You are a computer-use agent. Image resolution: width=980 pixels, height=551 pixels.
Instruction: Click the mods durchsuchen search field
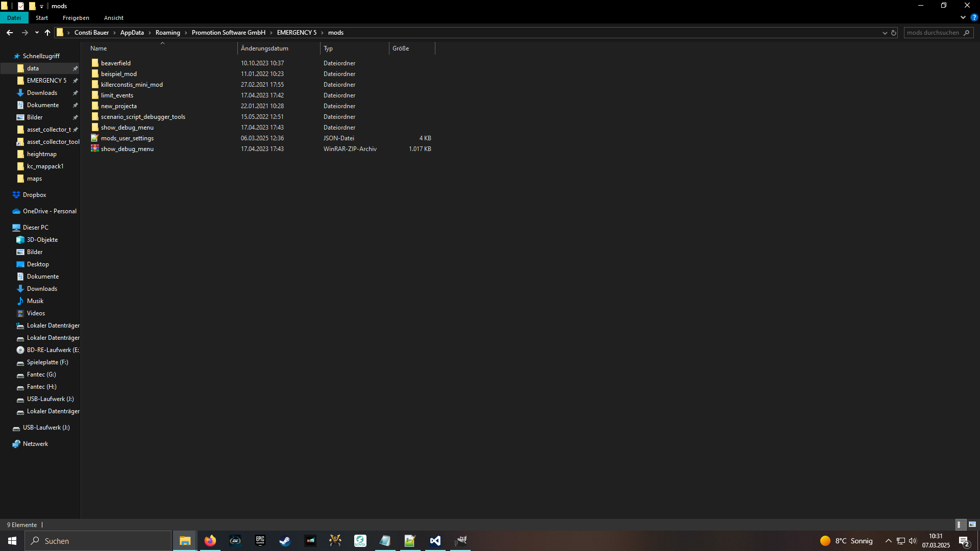pyautogui.click(x=933, y=33)
